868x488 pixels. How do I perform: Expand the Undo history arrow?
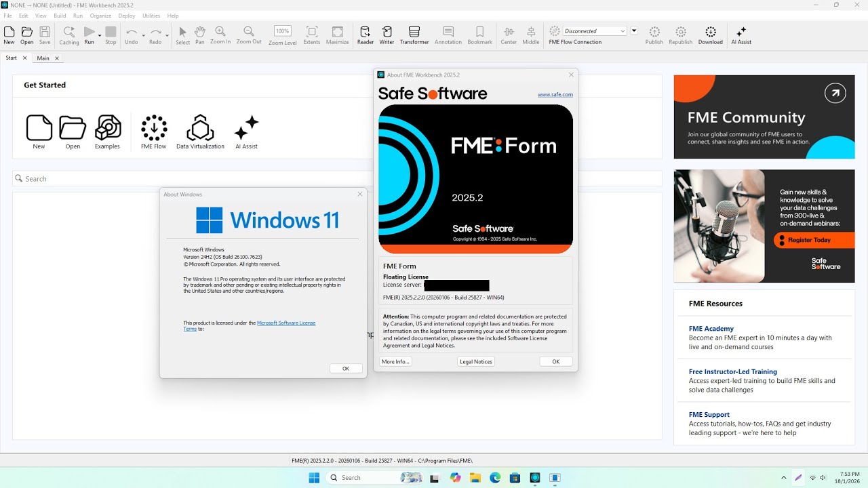click(143, 35)
